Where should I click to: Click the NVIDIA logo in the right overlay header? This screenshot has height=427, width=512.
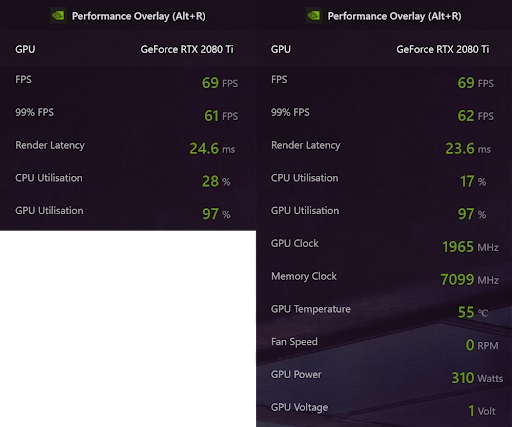click(x=314, y=16)
